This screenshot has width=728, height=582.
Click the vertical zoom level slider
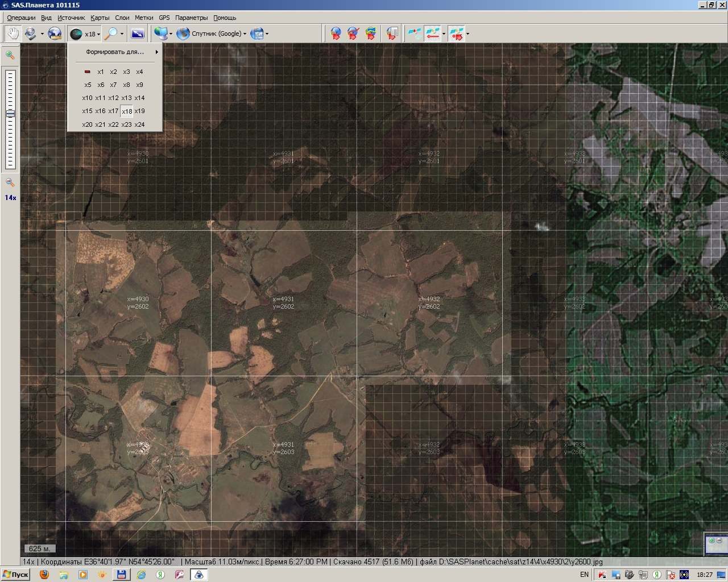click(10, 118)
